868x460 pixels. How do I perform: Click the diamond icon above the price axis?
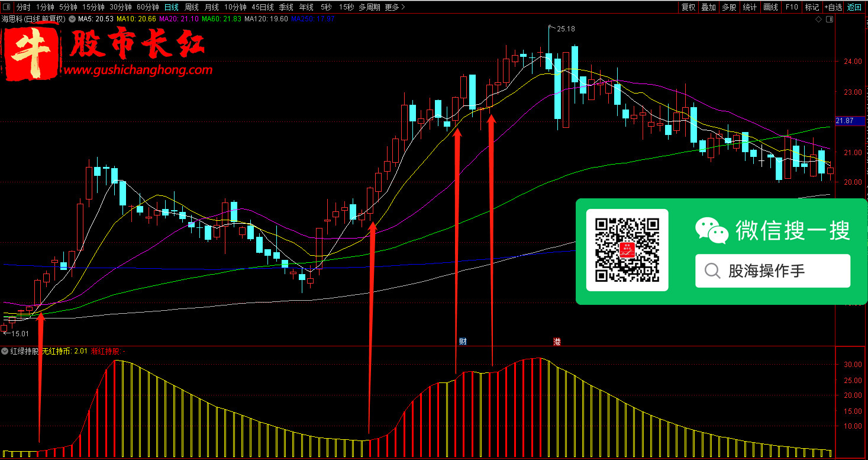(818, 19)
